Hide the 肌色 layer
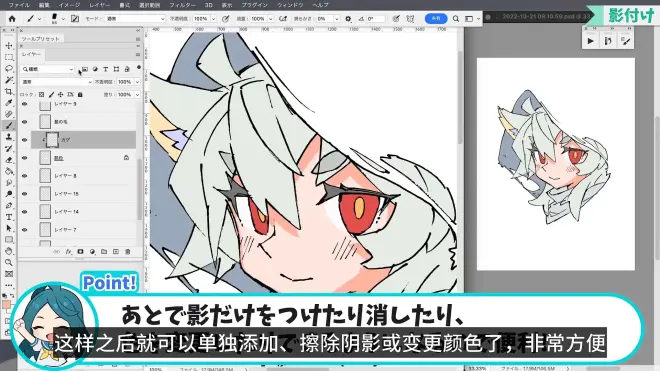Screen dimensions: 660x371 (24, 158)
